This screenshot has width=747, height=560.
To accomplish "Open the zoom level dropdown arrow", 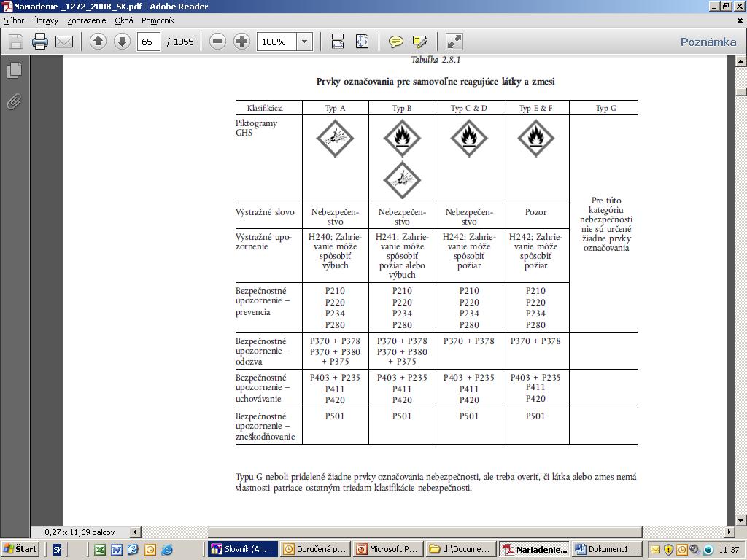I will pyautogui.click(x=304, y=42).
